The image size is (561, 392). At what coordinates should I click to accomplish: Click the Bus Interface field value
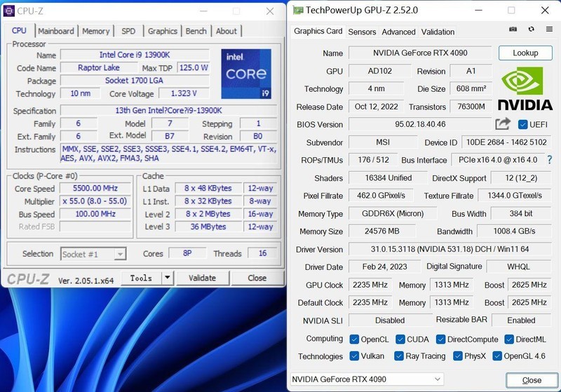click(x=499, y=161)
